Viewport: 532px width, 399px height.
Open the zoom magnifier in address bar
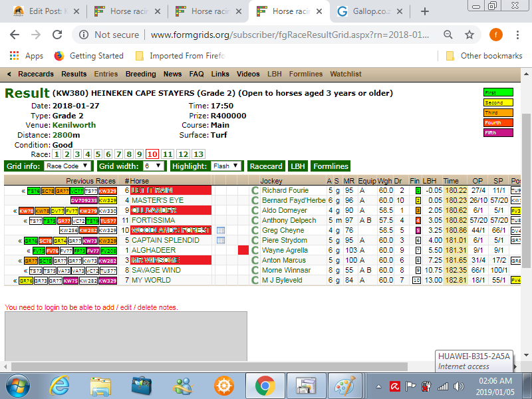448,35
